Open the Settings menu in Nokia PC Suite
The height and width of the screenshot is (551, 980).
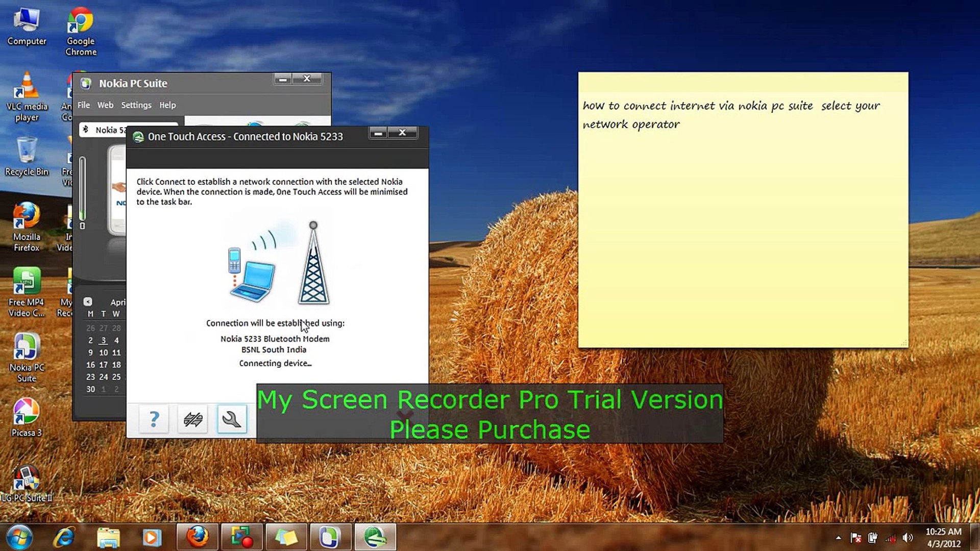click(136, 105)
